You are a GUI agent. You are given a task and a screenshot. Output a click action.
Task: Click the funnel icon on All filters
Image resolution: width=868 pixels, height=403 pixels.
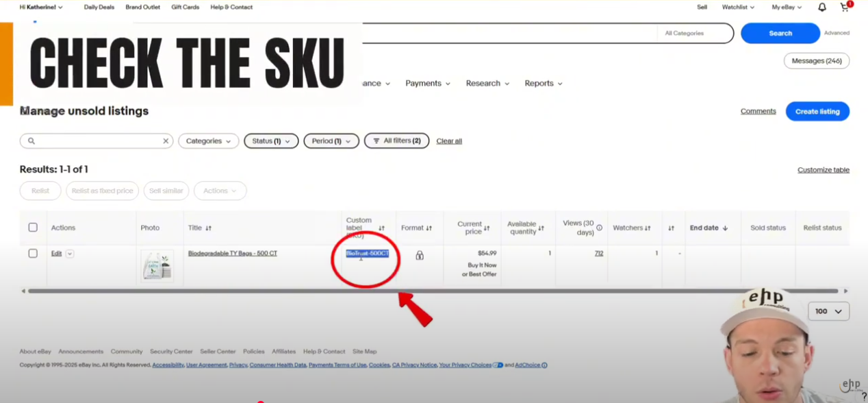tap(376, 141)
